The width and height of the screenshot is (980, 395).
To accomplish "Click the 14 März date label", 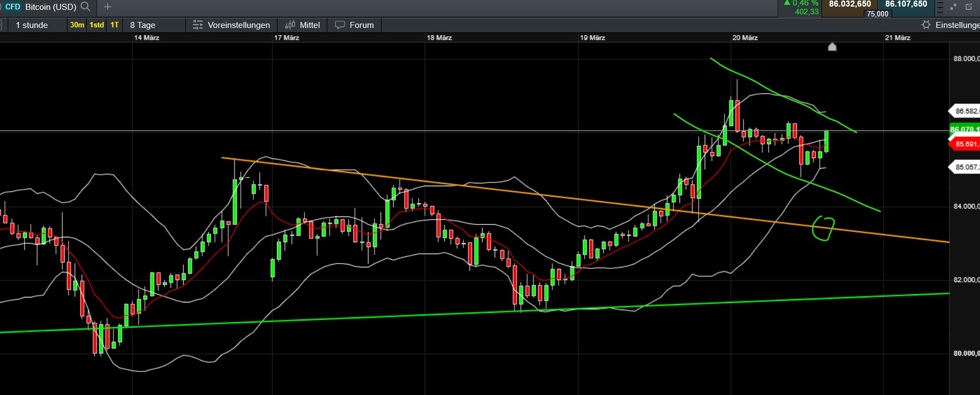I will tap(147, 38).
